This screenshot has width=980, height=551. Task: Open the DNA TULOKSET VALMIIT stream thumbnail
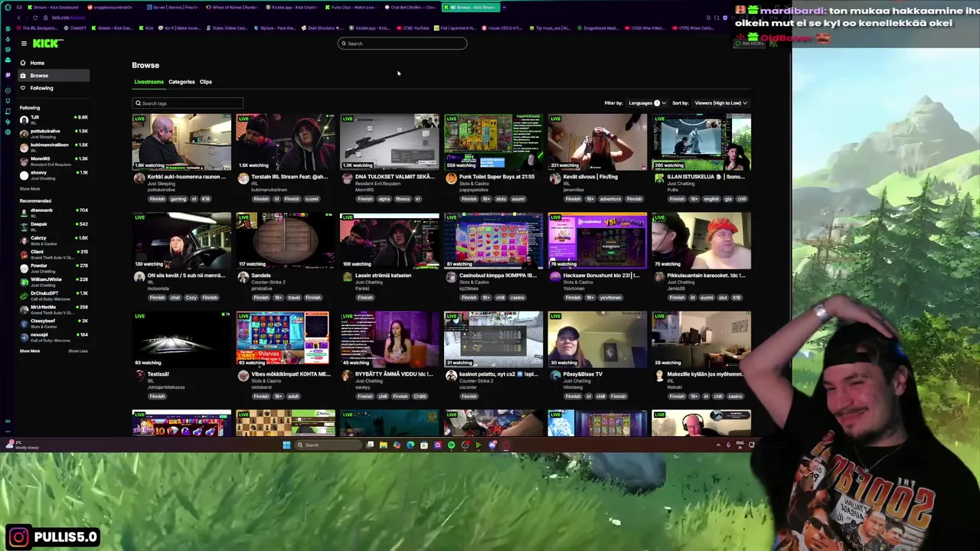pos(390,142)
